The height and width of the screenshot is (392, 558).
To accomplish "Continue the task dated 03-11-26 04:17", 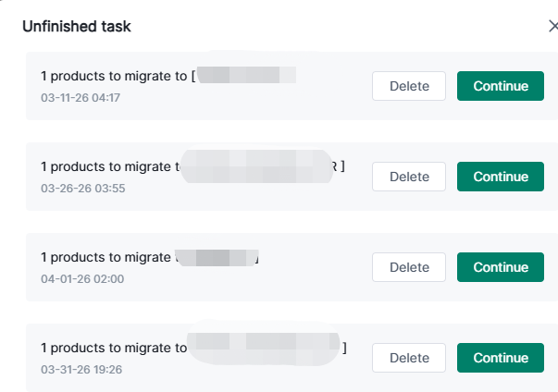I will click(501, 86).
